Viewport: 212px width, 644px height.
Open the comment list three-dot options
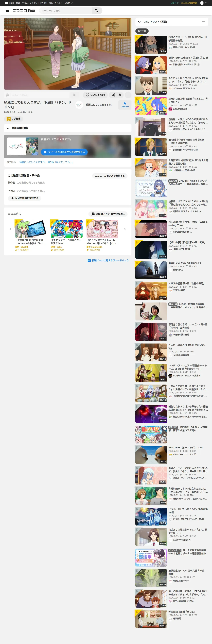[203, 22]
